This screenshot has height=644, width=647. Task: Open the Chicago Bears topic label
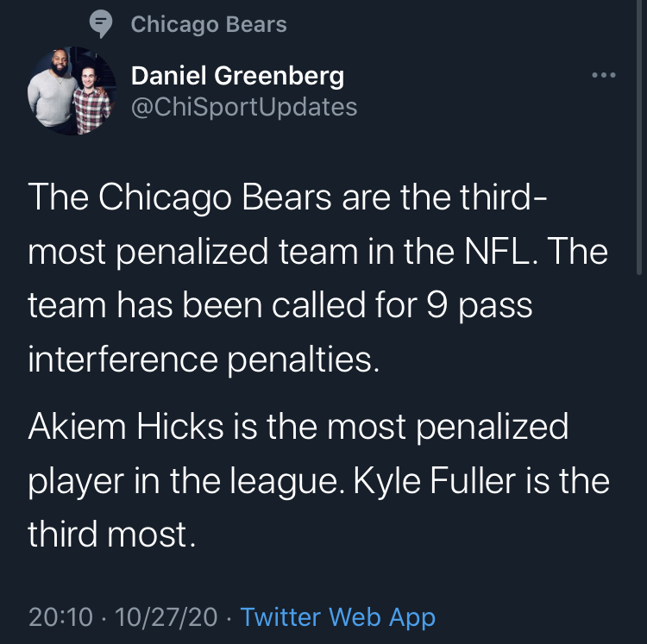tap(209, 24)
